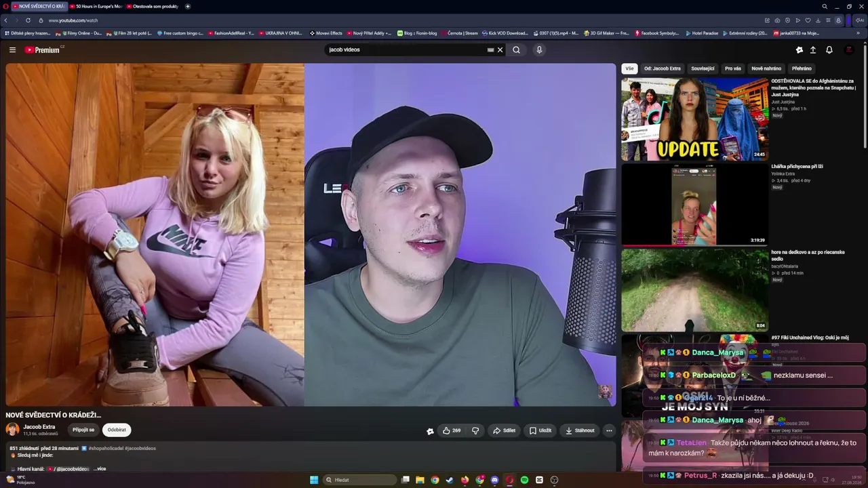Click the #jacoobvideos hashtag
The width and height of the screenshot is (868, 488).
140,449
